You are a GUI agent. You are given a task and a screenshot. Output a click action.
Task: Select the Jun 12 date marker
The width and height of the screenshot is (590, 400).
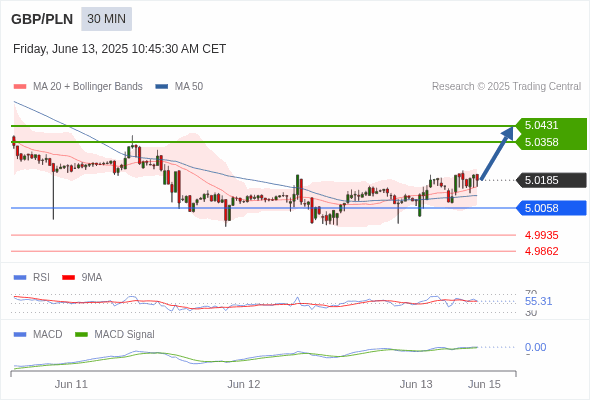coord(244,384)
